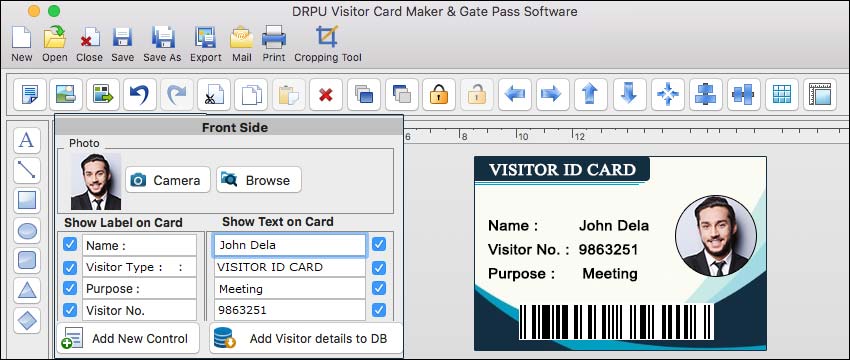Uncheck the Purpose label checkbox

click(x=70, y=288)
